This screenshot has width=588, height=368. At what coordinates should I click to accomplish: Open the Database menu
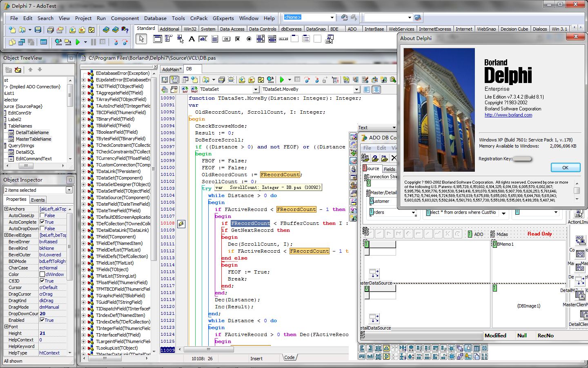(155, 18)
